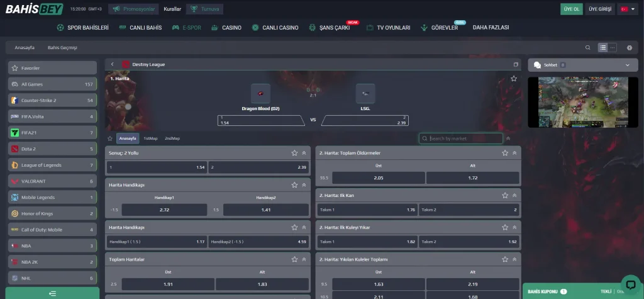The width and height of the screenshot is (644, 299).
Task: Go to Bahis Geçmişi link
Action: pos(62,48)
